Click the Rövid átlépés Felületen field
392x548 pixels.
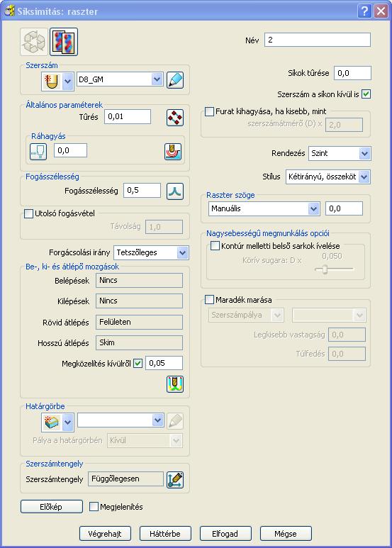point(140,323)
